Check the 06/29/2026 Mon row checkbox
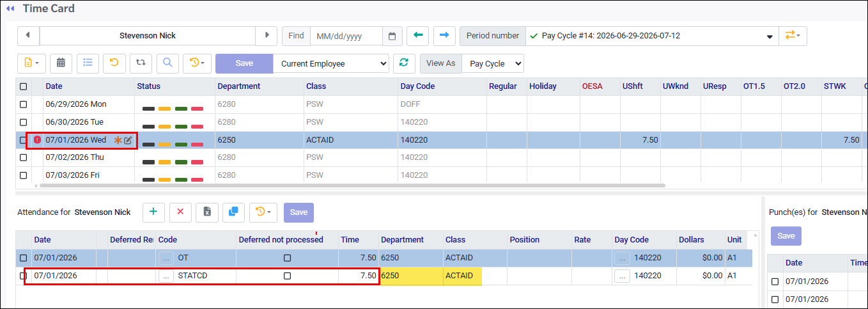 (x=23, y=104)
